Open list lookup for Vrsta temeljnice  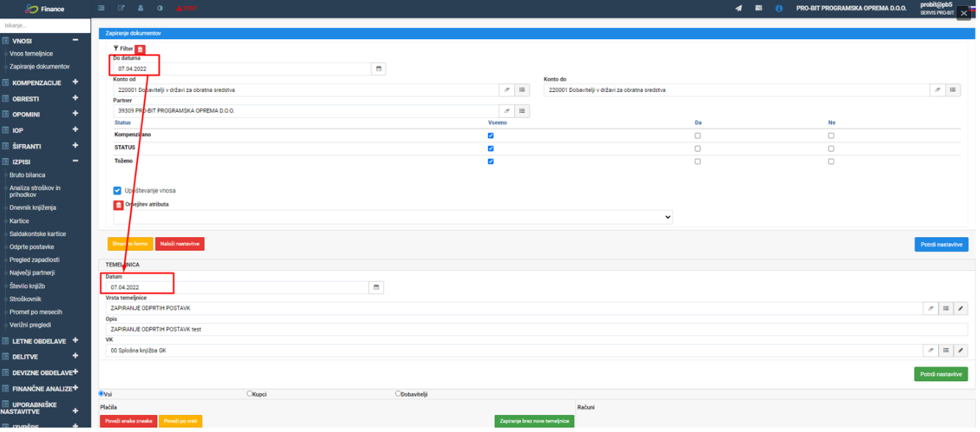(945, 308)
